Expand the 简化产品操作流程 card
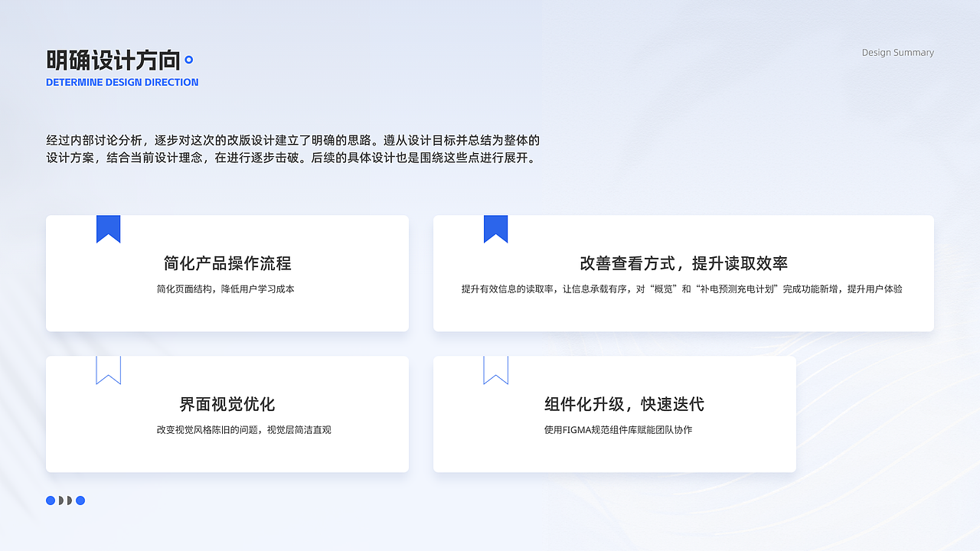The image size is (980, 551). [227, 273]
